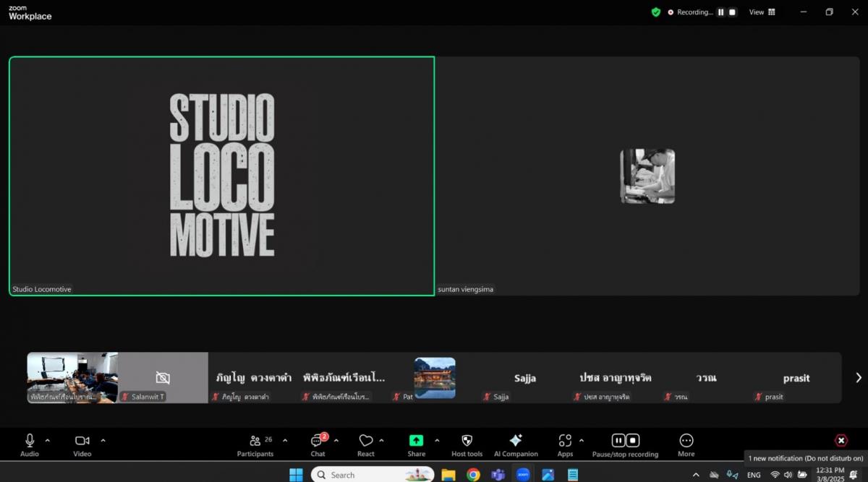The image size is (868, 482).
Task: Click the Zoom icon in taskbar
Action: (x=523, y=475)
